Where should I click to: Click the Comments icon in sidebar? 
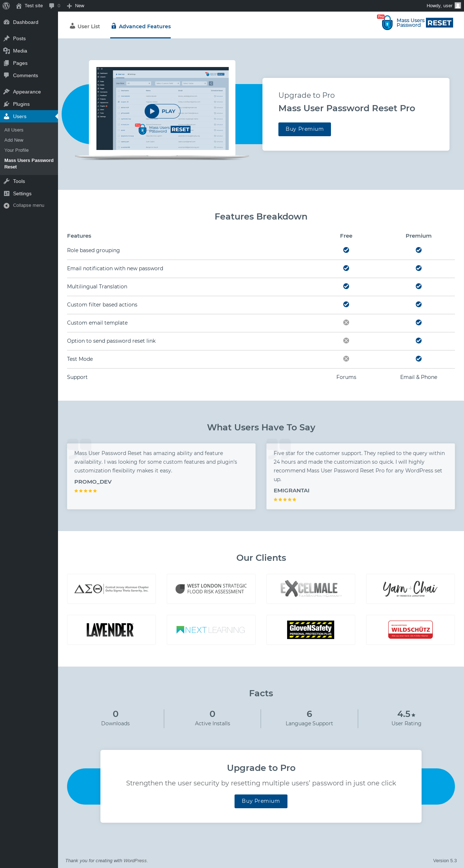pos(7,75)
